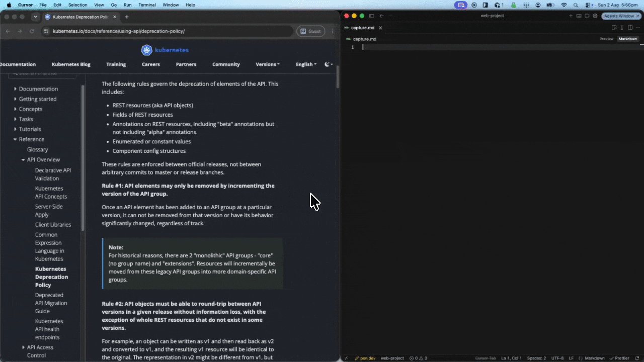644x362 pixels.
Task: Open the Training page link
Action: pos(116,64)
